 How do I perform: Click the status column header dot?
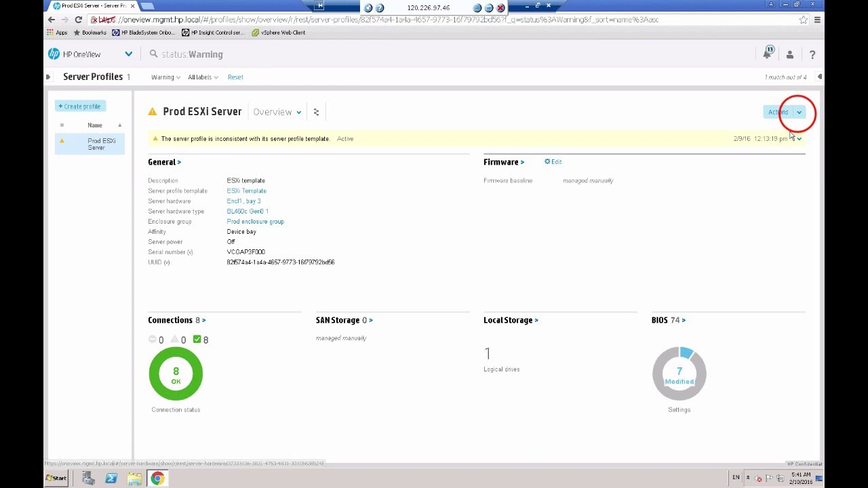click(62, 125)
